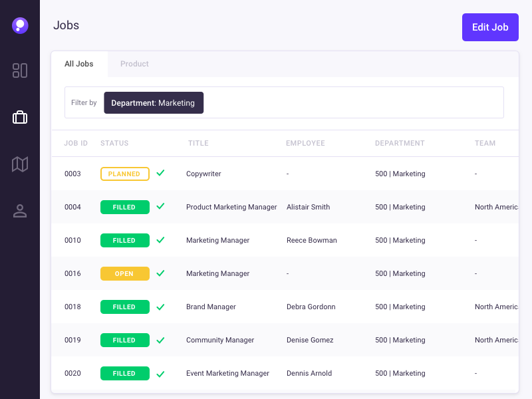The width and height of the screenshot is (532, 399).
Task: Click the green checkmark in row 0003
Action: (x=160, y=173)
